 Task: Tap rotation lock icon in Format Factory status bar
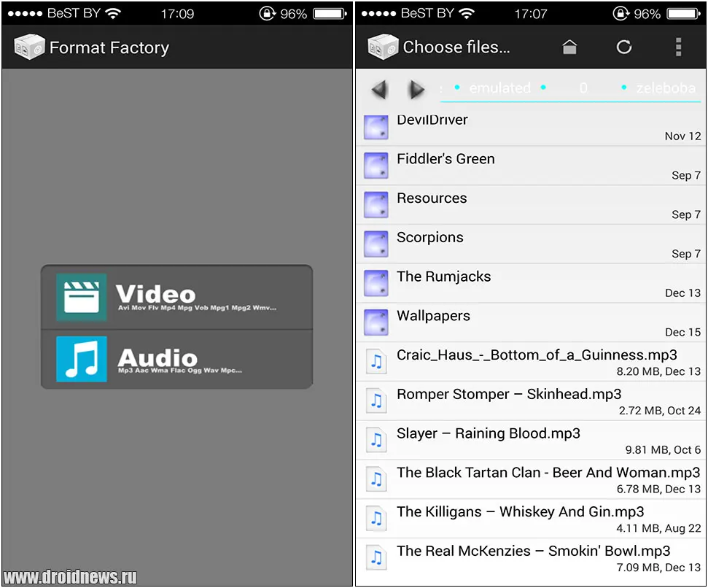pyautogui.click(x=267, y=14)
